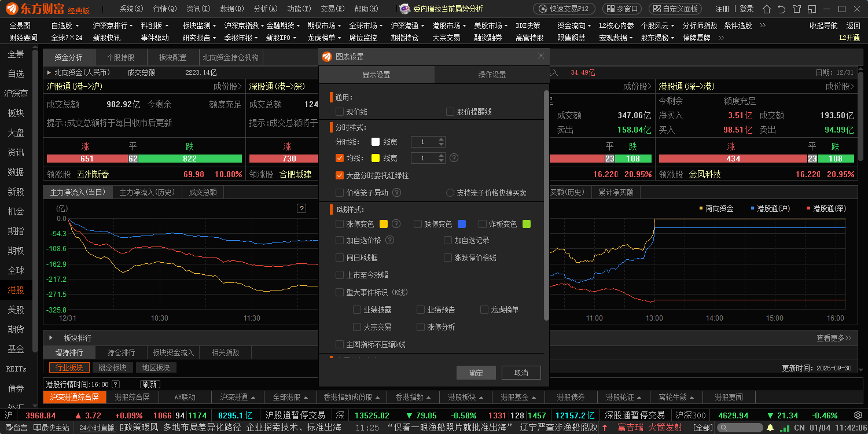The image size is (868, 434).
Task: Uncheck 大盘分时委托红绿柱 checkbox
Action: 340,175
